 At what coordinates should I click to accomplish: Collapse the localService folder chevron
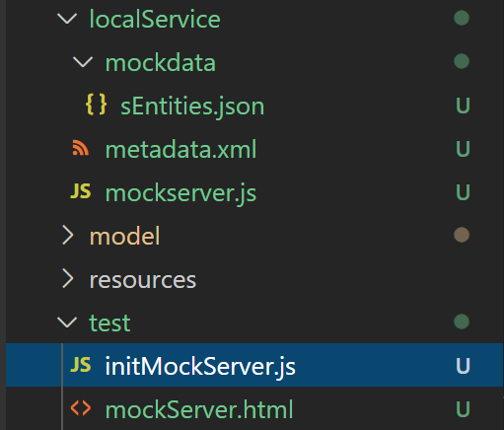point(67,18)
